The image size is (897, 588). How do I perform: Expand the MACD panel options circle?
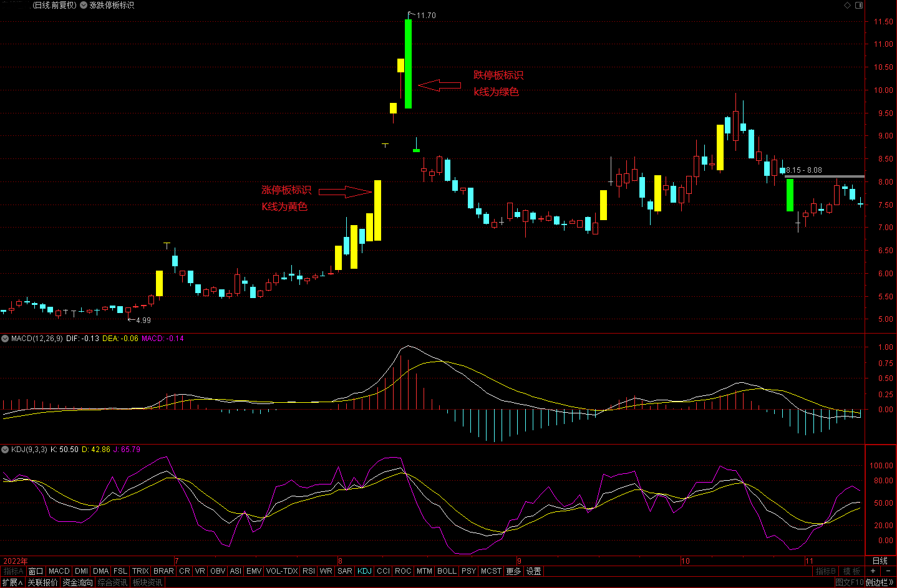pyautogui.click(x=5, y=339)
